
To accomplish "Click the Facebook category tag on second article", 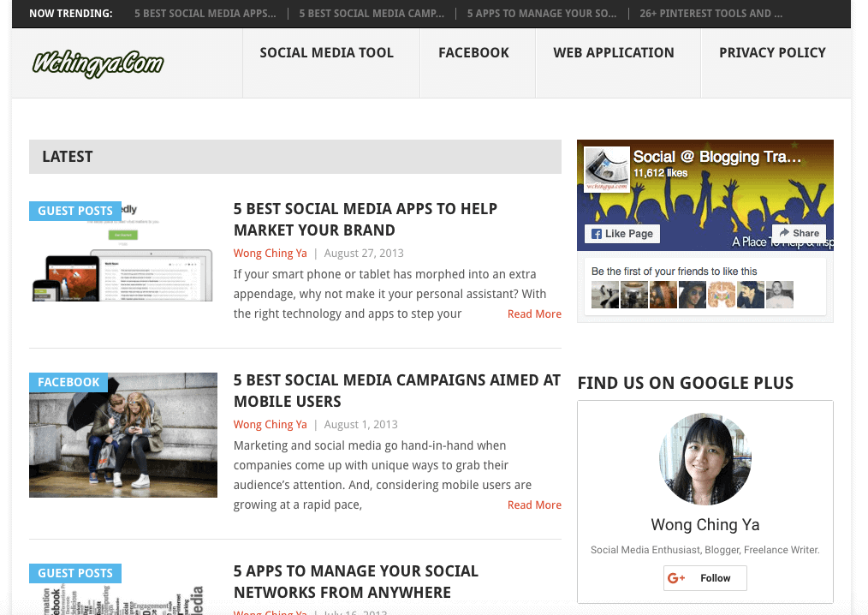I will (x=68, y=382).
